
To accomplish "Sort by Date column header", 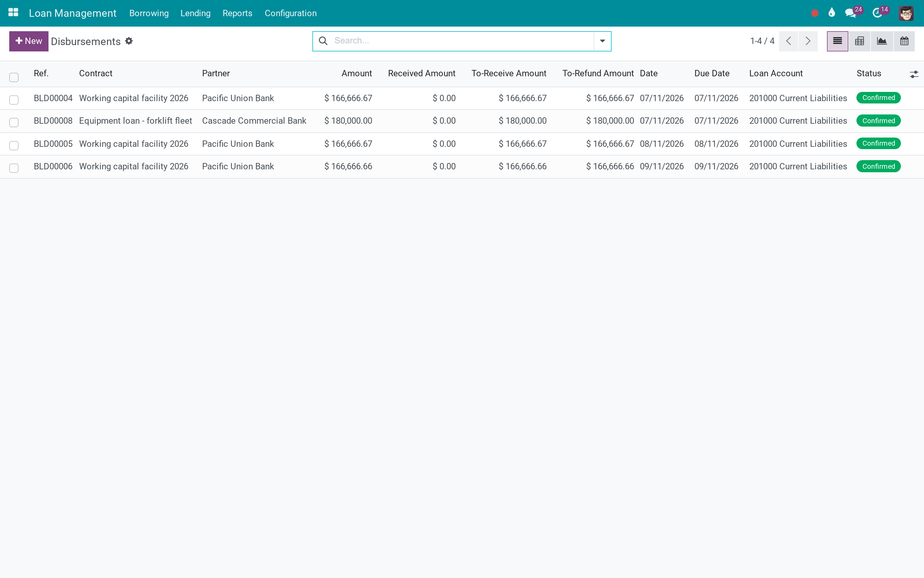I will point(649,73).
